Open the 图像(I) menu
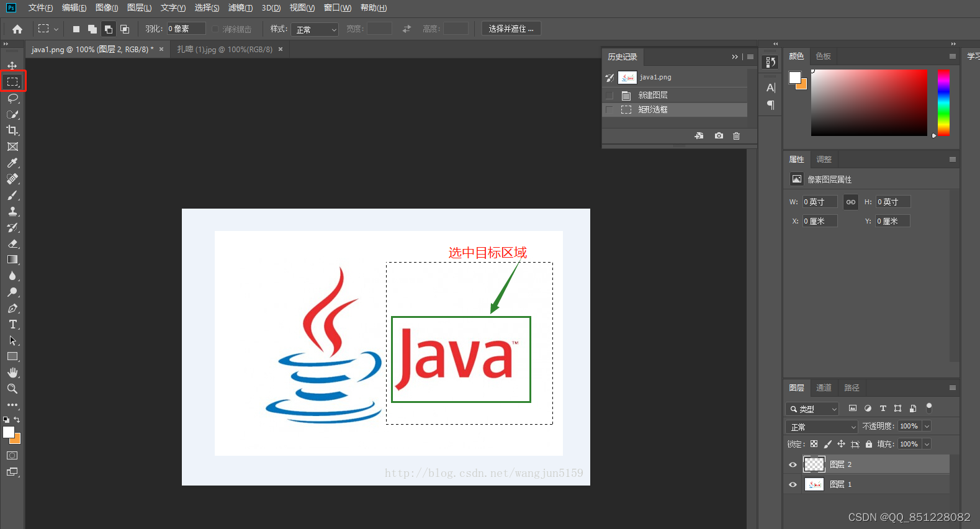 107,7
